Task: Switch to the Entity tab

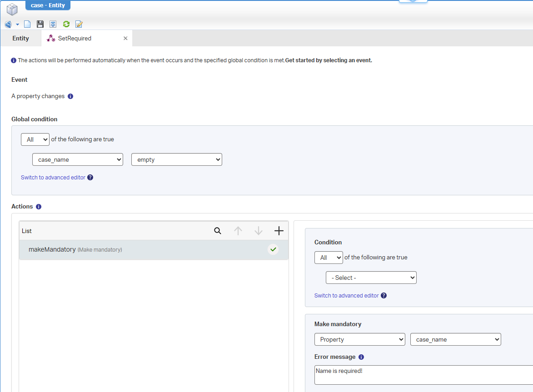Action: (20, 39)
